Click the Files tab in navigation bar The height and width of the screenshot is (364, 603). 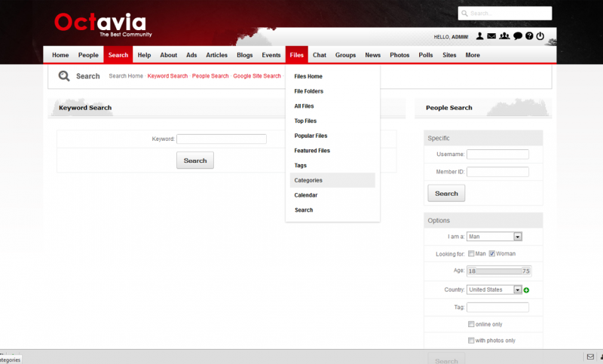tap(296, 54)
